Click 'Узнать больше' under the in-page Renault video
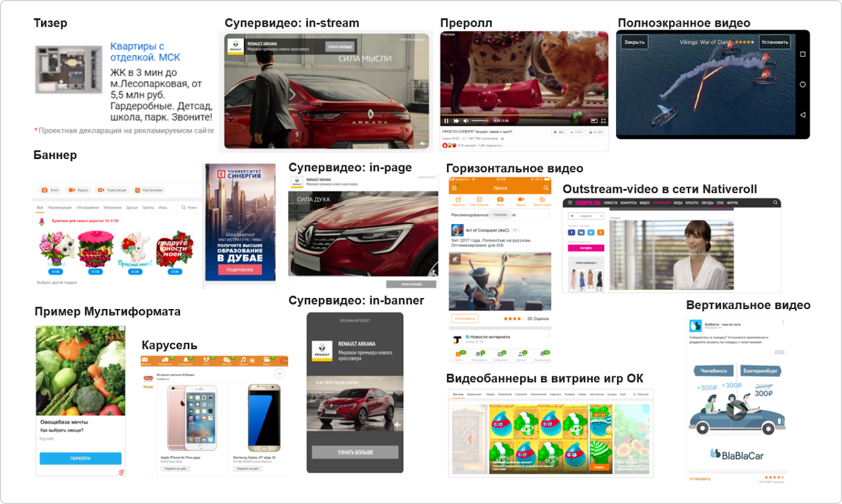Screen dimensions: 842x504 point(411,284)
